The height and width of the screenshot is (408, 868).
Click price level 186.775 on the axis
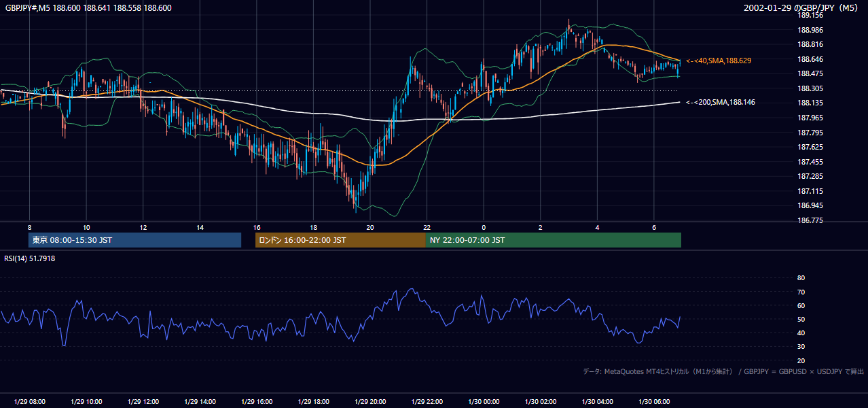coord(810,220)
